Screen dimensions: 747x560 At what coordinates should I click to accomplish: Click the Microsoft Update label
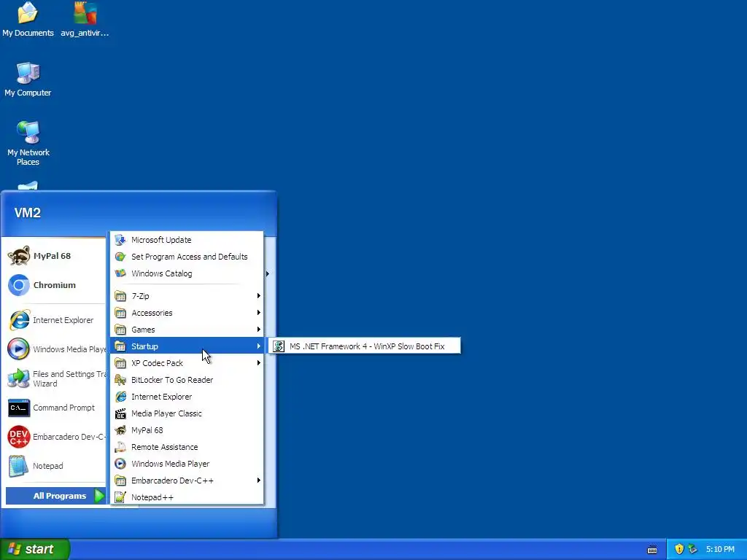(x=161, y=239)
